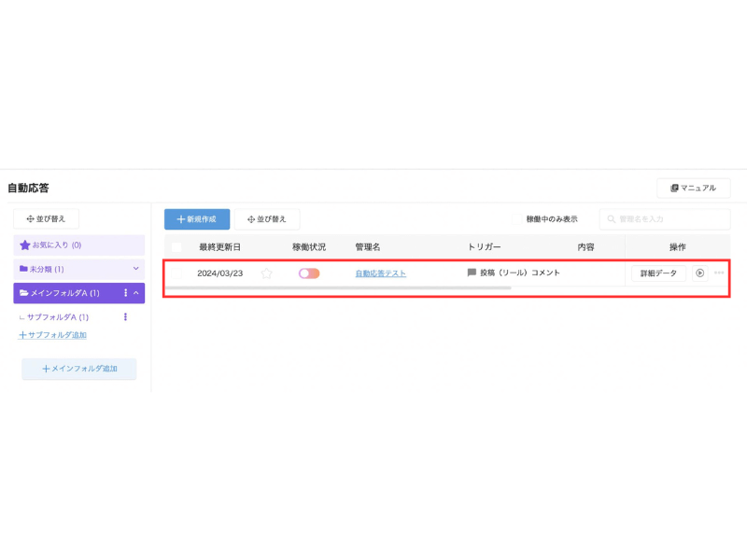Click the star icon in お気に入り
Screen dimensions: 747x560
(x=25, y=245)
